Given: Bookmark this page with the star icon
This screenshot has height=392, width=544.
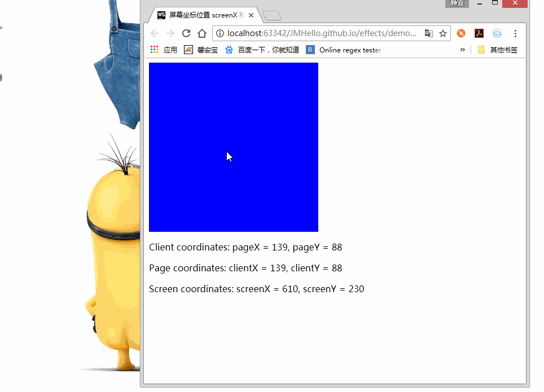Looking at the screenshot, I should [x=443, y=33].
